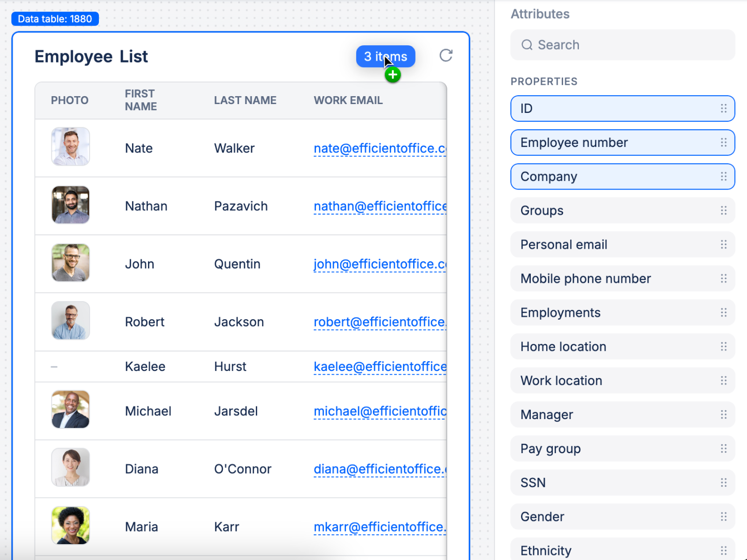
Task: Click the Work Email column header
Action: 348,100
